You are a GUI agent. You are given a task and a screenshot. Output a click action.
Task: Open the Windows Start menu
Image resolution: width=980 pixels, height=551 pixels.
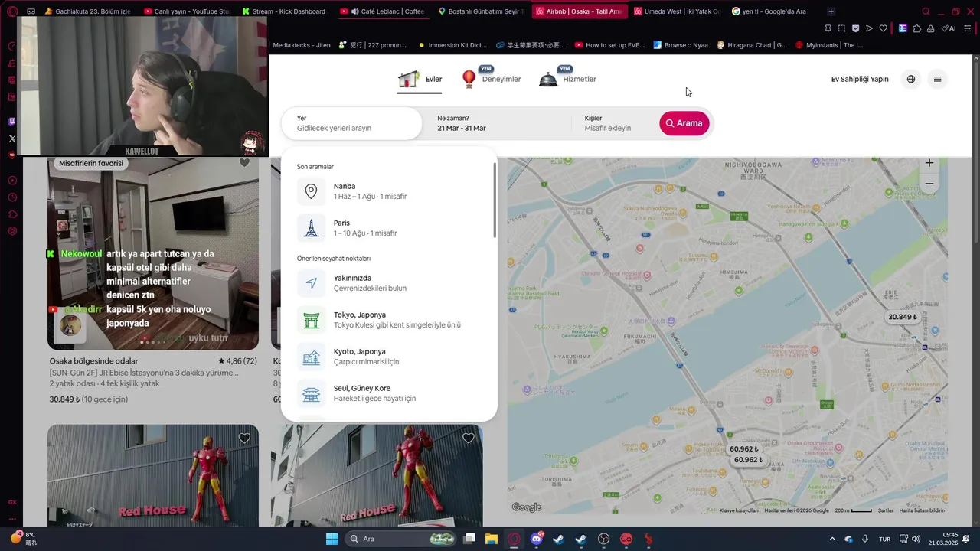point(332,539)
